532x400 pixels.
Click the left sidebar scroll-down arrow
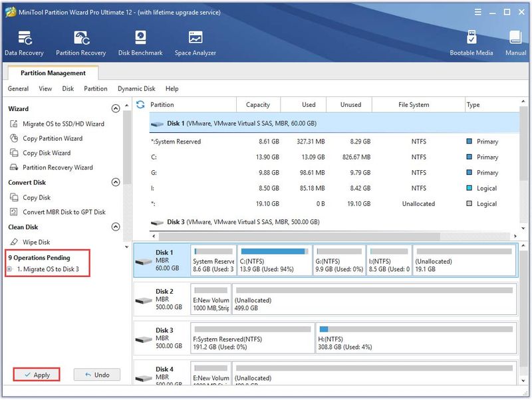point(127,247)
